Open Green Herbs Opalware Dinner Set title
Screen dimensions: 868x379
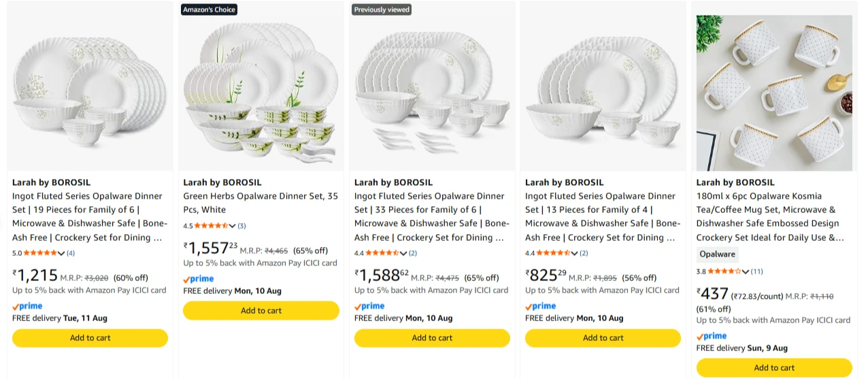(261, 203)
